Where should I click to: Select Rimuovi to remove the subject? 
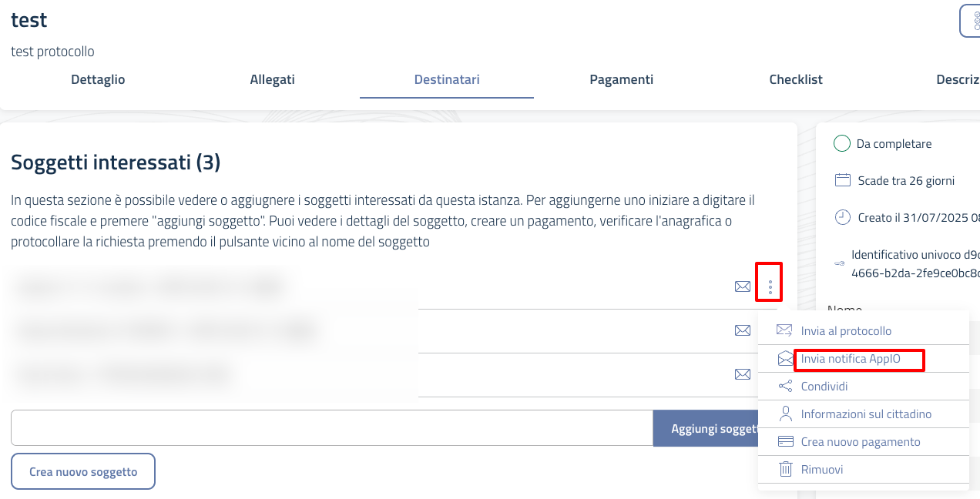click(x=821, y=469)
